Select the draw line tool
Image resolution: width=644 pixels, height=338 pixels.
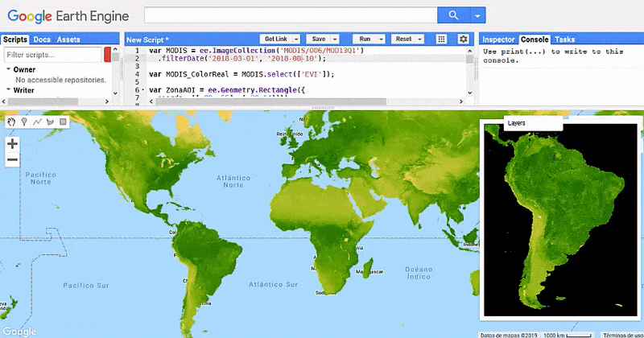37,122
